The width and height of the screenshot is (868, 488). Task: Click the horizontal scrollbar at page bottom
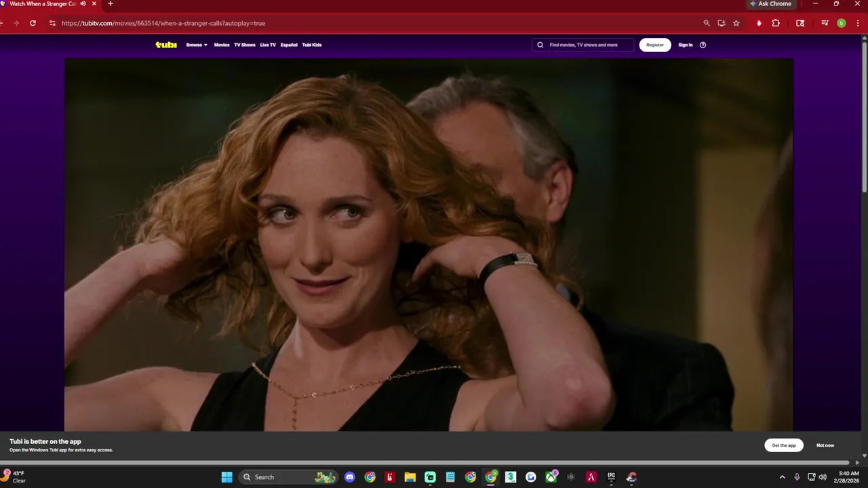pos(424,463)
